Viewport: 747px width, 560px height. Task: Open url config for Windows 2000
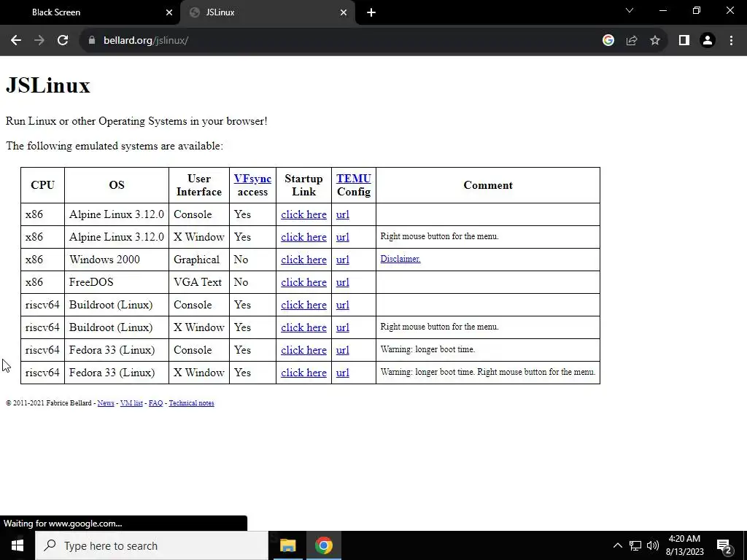click(x=343, y=260)
